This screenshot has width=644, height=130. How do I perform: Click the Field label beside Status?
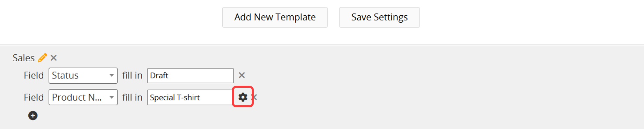(34, 75)
